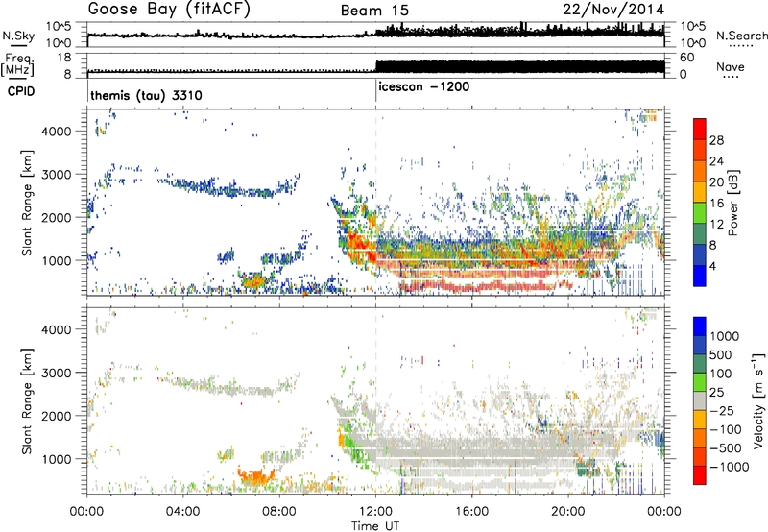Click '4000' tick on power panel
768x532 pixels.
click(56, 132)
